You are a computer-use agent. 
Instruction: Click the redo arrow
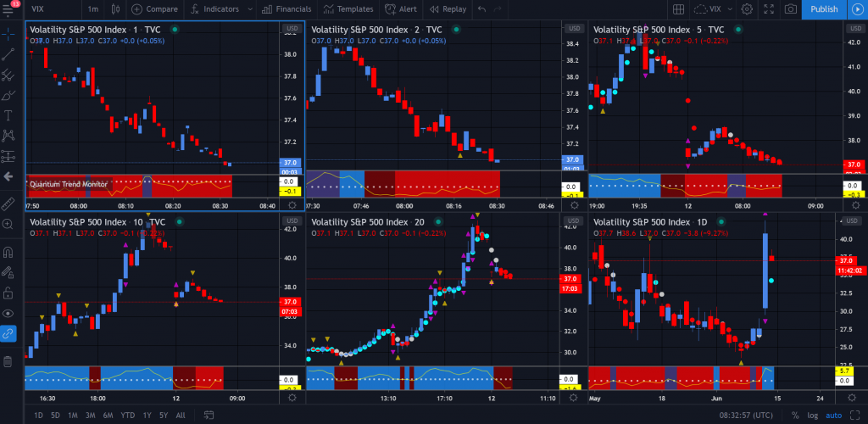point(497,8)
